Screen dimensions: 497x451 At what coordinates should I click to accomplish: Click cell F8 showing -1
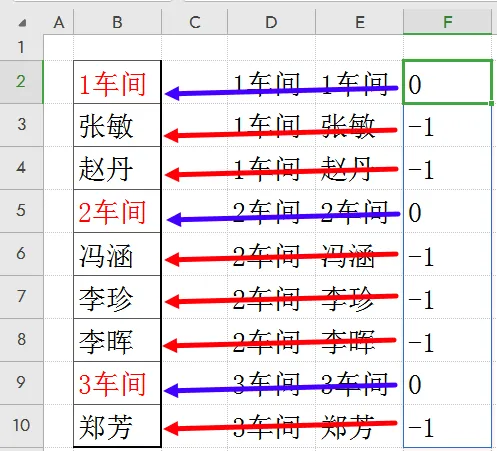point(448,340)
